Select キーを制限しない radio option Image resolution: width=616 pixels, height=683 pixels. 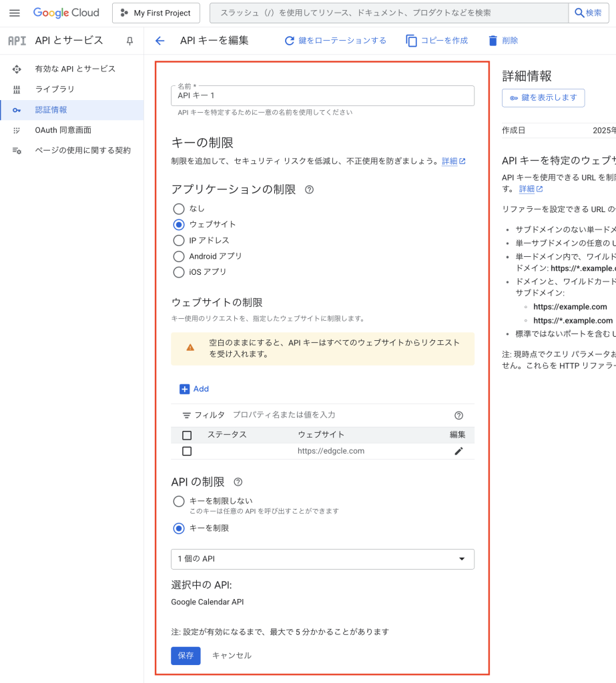point(179,502)
